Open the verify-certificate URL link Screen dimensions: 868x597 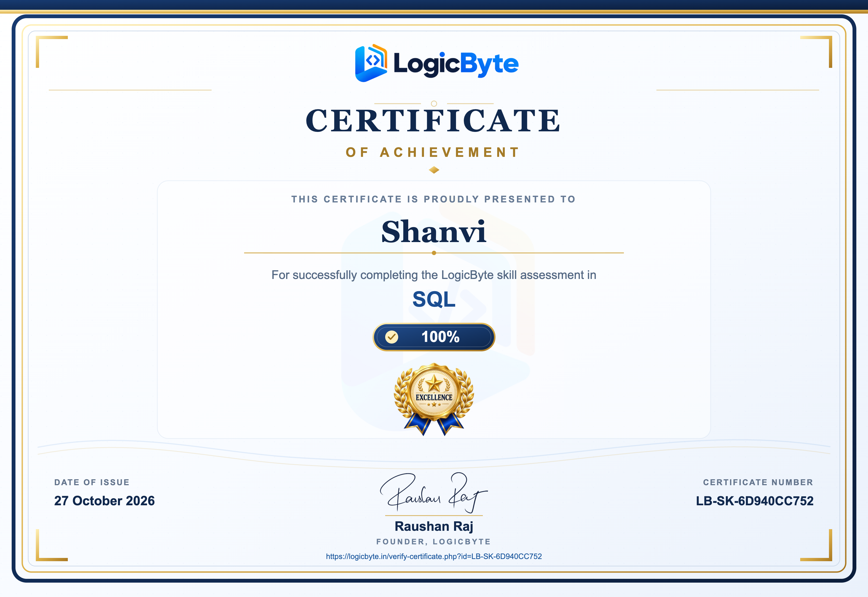coord(434,556)
